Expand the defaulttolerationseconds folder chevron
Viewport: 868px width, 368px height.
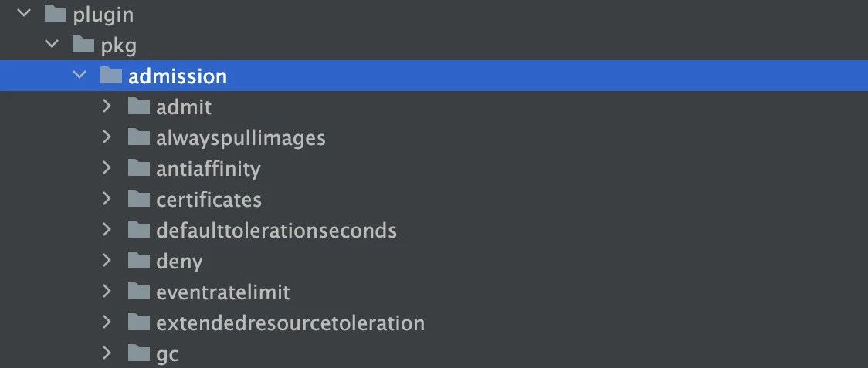tap(107, 229)
